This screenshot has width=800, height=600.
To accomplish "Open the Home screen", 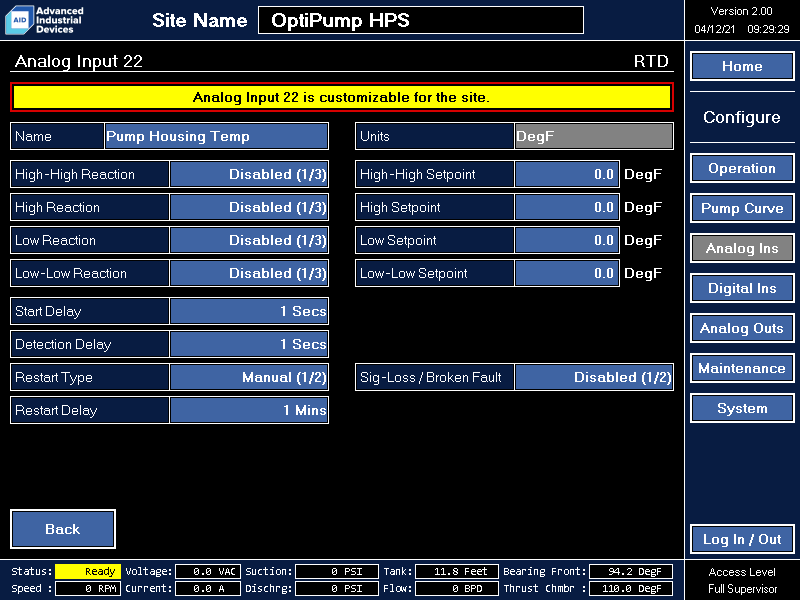I will point(742,66).
